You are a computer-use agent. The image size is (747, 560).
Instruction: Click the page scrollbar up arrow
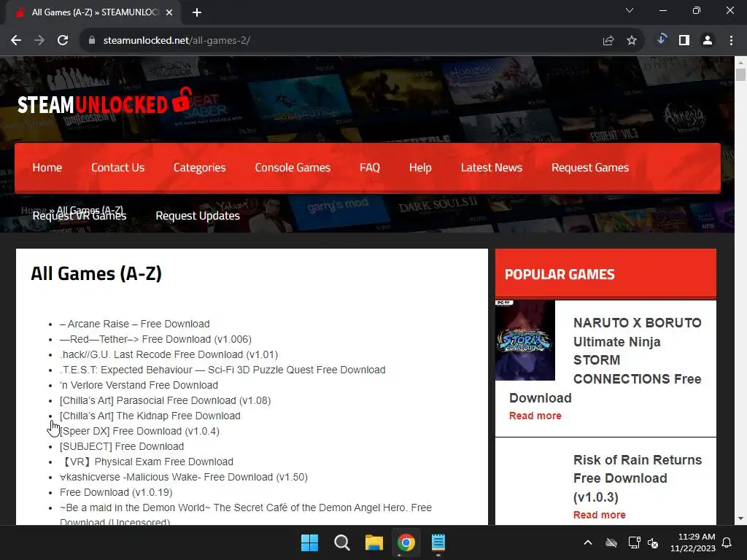(740, 62)
